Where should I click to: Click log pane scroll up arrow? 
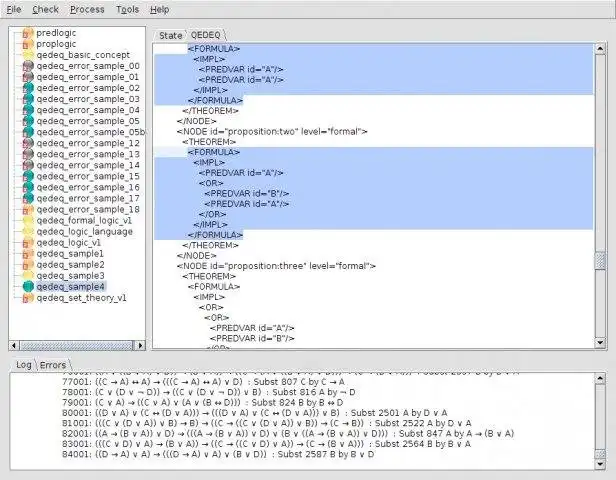600,378
